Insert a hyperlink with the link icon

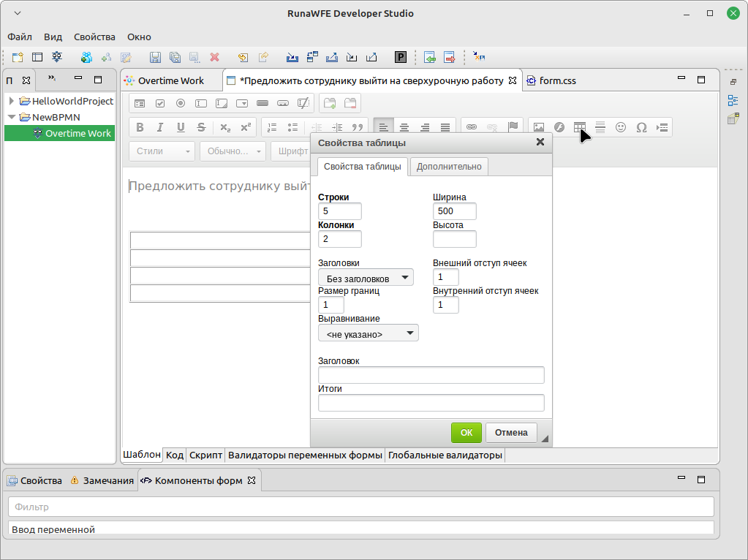tap(472, 127)
